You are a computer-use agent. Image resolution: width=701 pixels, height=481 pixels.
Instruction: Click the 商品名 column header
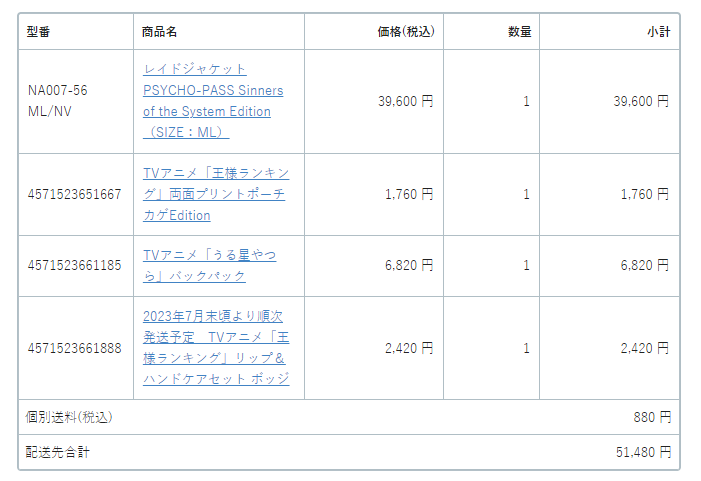pos(159,32)
